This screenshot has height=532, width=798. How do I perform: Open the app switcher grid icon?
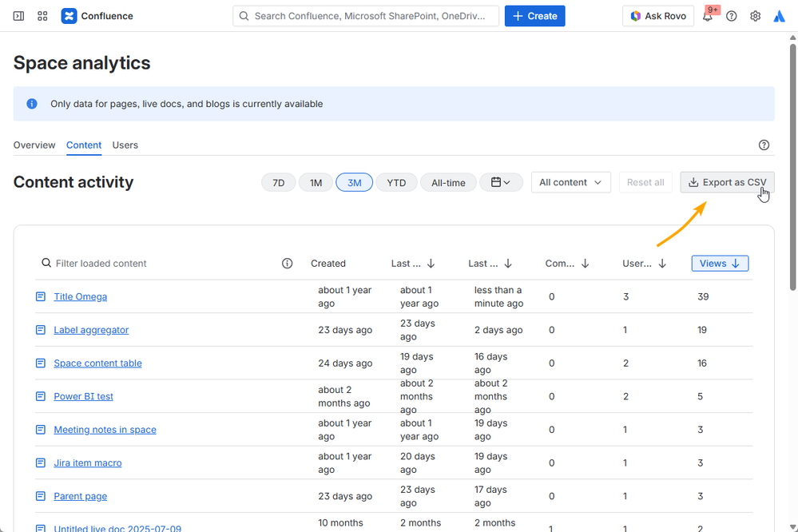[x=42, y=16]
